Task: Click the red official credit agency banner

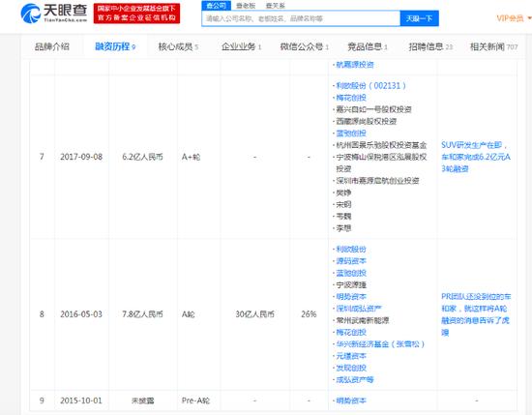Action: (x=136, y=14)
